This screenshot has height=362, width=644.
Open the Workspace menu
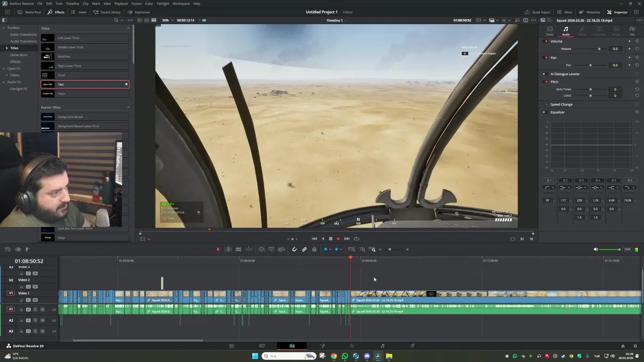181,4
